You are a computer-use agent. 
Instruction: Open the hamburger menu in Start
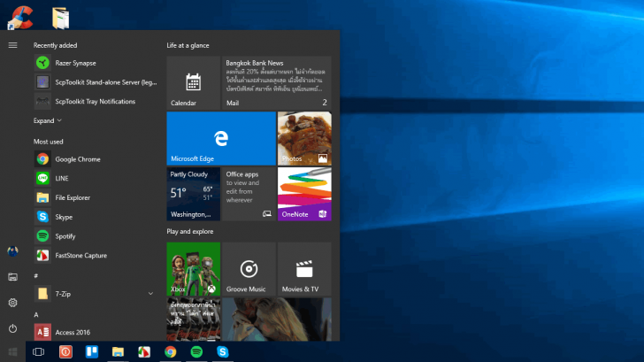click(x=12, y=45)
